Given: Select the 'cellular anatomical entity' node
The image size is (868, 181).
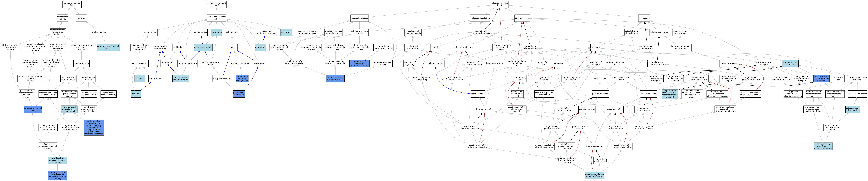Looking at the screenshot, I should coord(217,18).
